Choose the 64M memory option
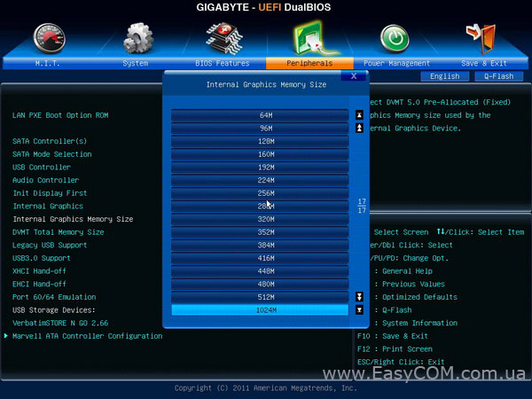 (260, 115)
